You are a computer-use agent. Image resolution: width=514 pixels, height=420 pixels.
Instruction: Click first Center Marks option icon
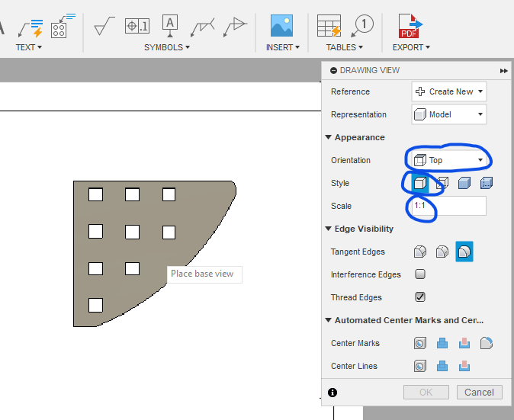420,343
